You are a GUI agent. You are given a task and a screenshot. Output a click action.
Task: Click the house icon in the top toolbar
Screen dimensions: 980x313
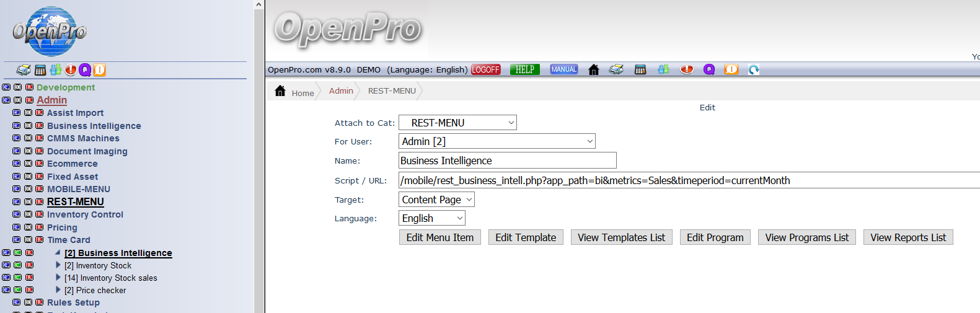[x=593, y=69]
